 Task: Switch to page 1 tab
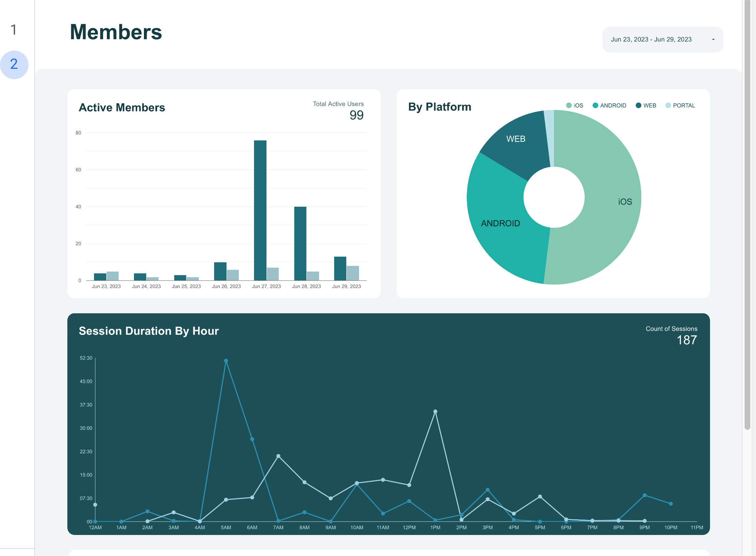click(14, 30)
